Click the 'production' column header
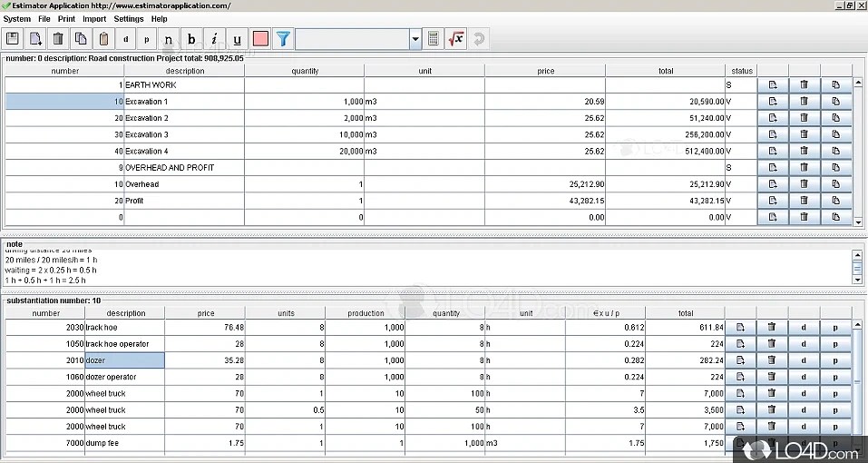The width and height of the screenshot is (868, 463). [x=366, y=313]
